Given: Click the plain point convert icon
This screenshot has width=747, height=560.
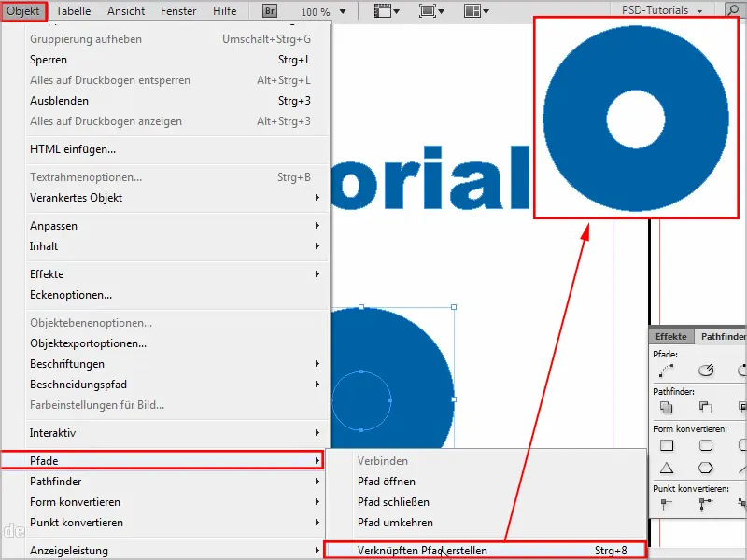Looking at the screenshot, I should pos(666,504).
